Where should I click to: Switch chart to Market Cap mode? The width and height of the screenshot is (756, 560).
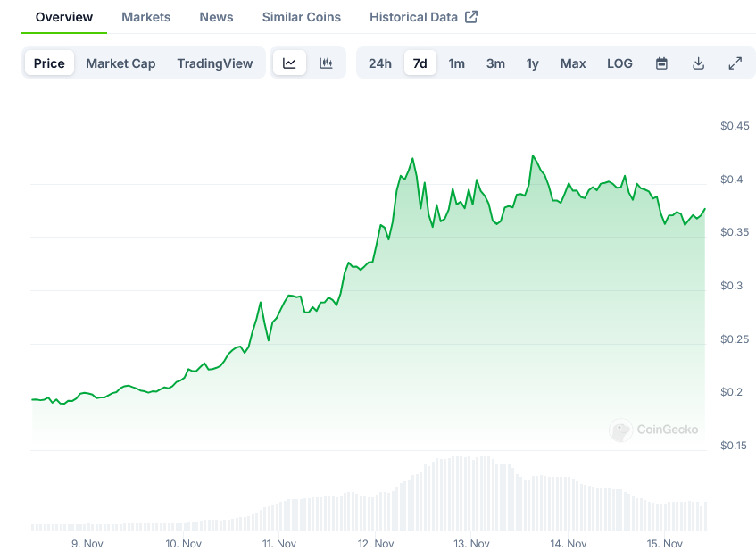tap(120, 63)
